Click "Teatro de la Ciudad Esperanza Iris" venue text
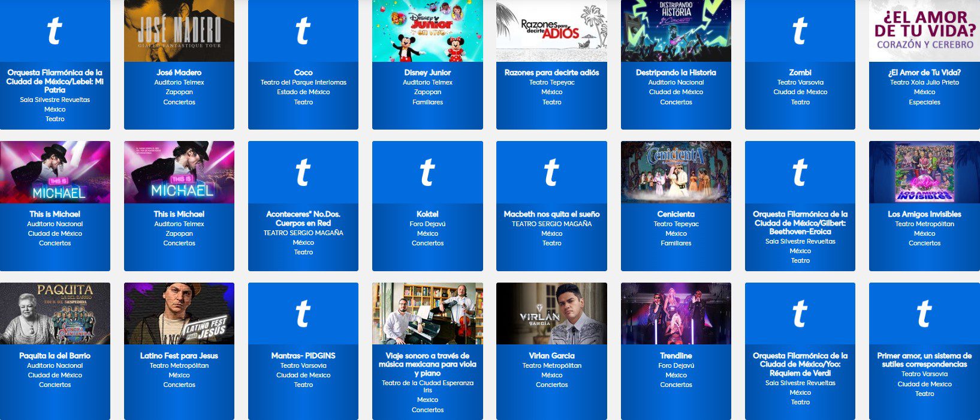Screen dimensions: 980x420 427,386
